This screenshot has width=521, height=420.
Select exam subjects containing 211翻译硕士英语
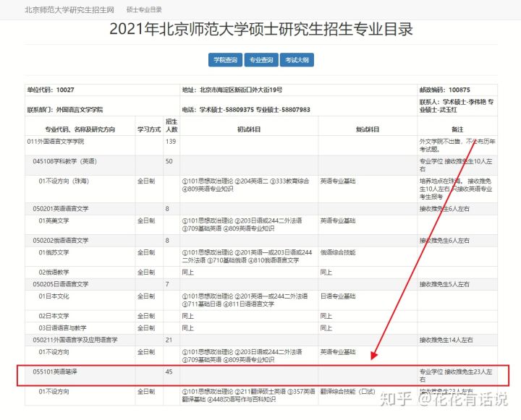click(248, 395)
